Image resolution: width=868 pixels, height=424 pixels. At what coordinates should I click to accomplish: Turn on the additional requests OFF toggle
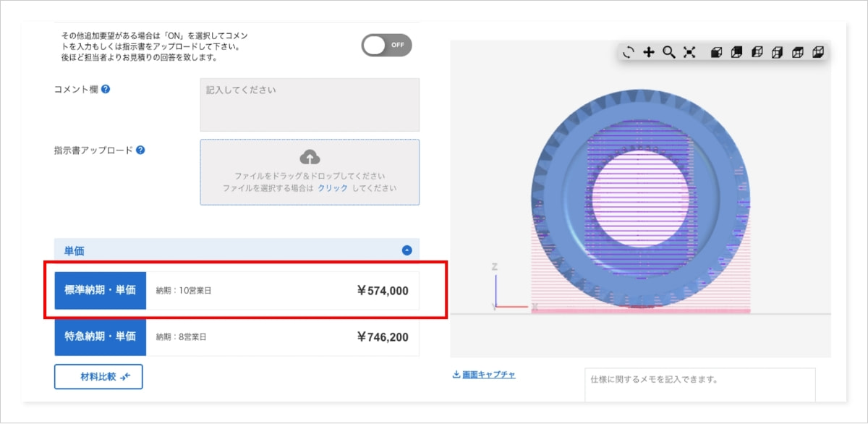(x=386, y=45)
